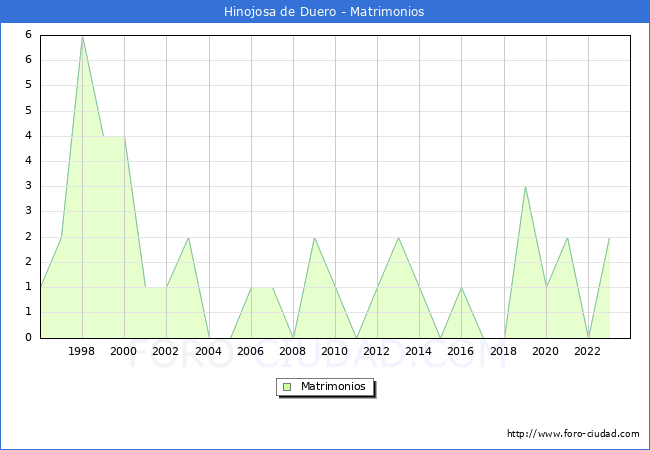Select the 2008 x-axis label

coord(292,352)
